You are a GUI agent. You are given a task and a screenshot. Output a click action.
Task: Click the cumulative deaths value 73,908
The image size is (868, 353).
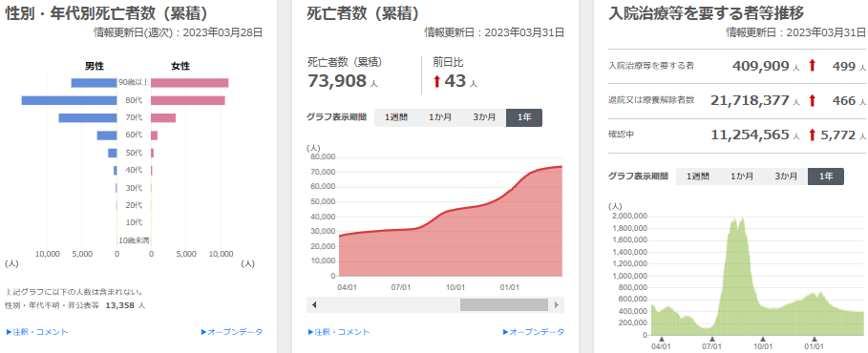[x=337, y=81]
